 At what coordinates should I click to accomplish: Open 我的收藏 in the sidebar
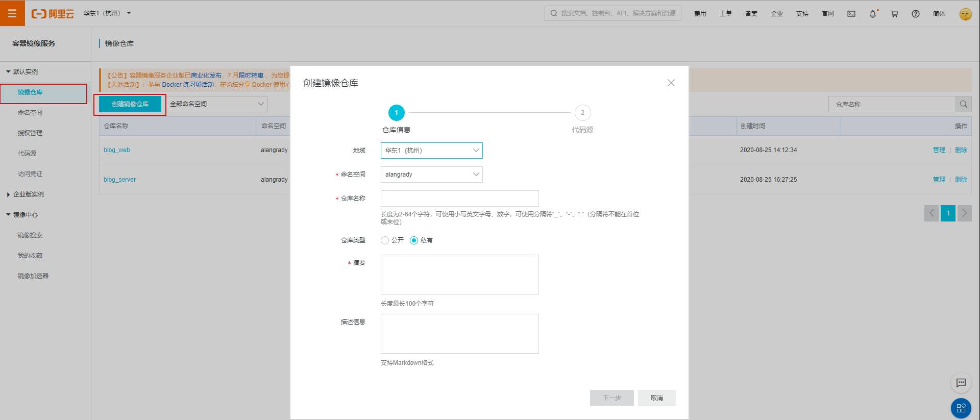(x=30, y=256)
